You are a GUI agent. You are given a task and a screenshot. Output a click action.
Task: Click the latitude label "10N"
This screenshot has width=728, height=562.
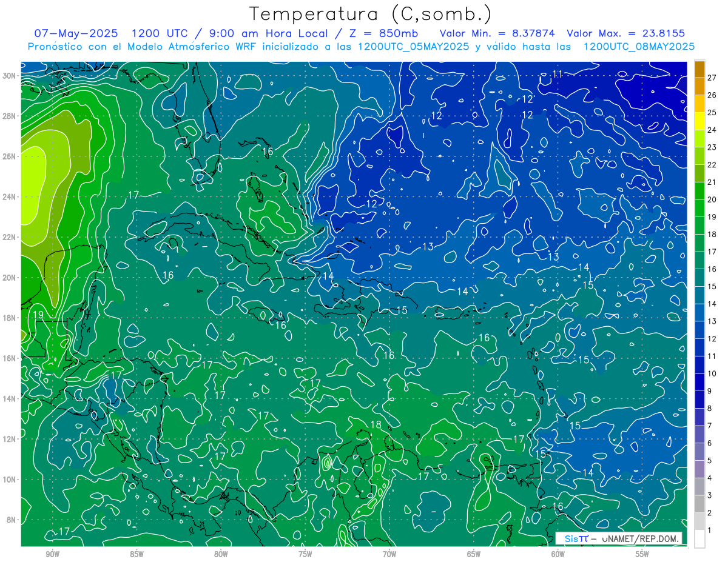(x=9, y=480)
